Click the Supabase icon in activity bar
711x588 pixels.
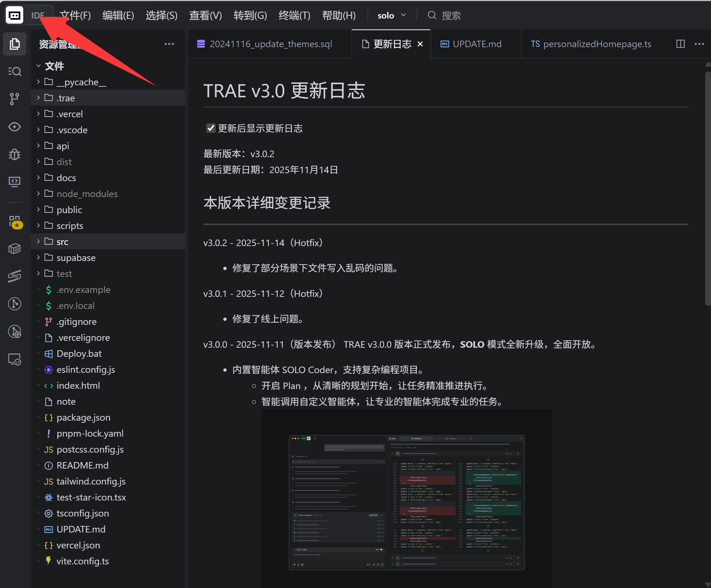15,276
